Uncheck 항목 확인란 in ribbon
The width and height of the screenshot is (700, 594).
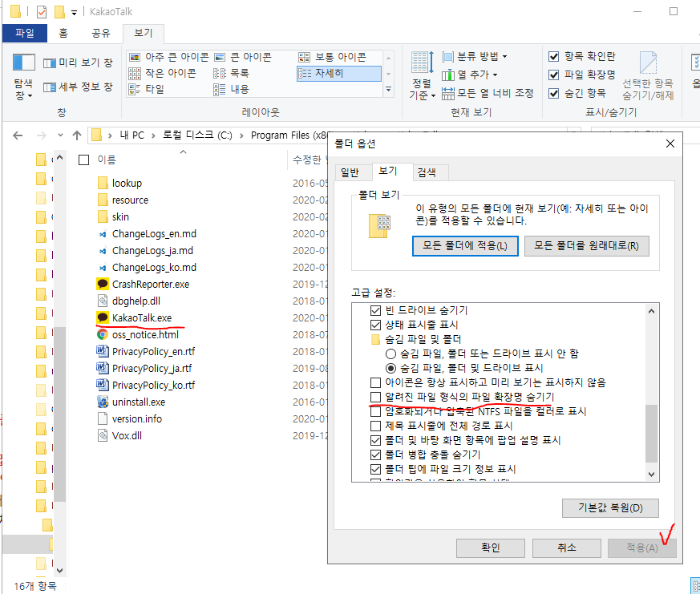tap(553, 56)
